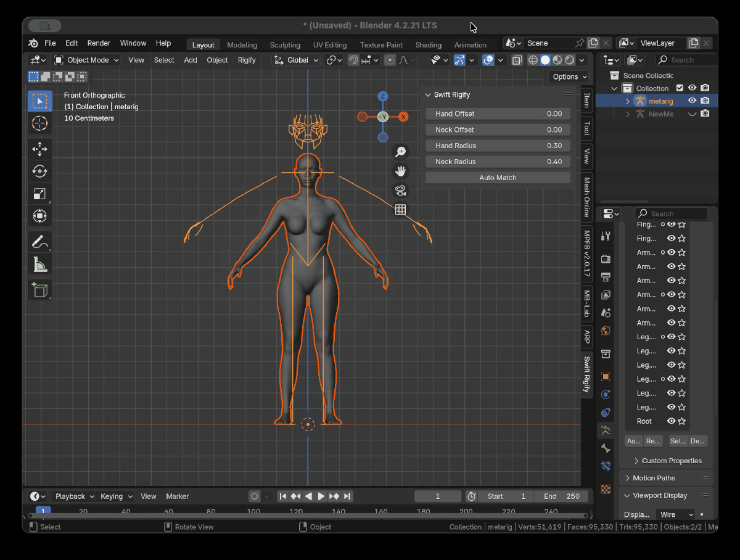The width and height of the screenshot is (740, 560).
Task: Select the Measure tool
Action: pos(39,265)
